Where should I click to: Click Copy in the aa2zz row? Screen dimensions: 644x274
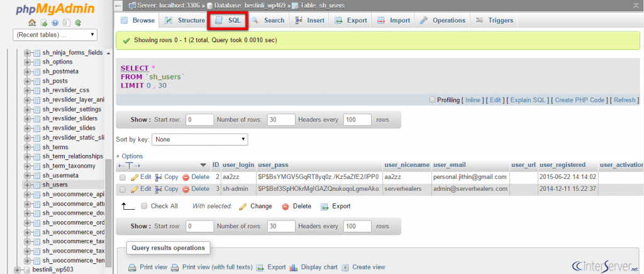[x=167, y=177]
